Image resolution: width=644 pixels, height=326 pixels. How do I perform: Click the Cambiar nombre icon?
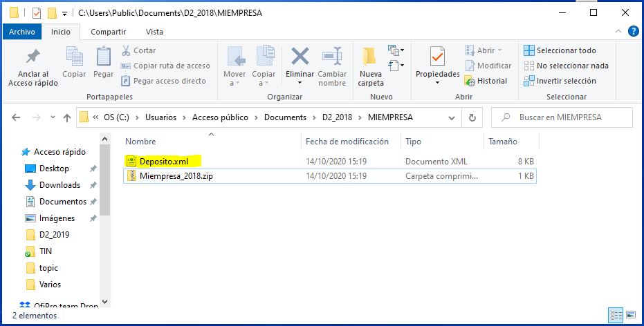(332, 56)
